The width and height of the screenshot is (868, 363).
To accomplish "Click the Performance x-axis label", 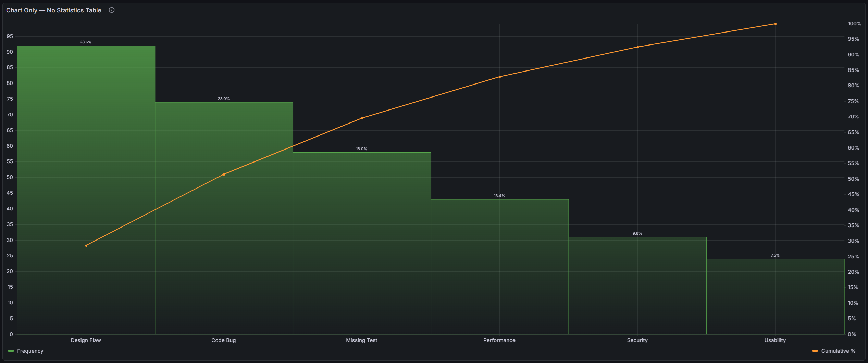I will pyautogui.click(x=499, y=340).
